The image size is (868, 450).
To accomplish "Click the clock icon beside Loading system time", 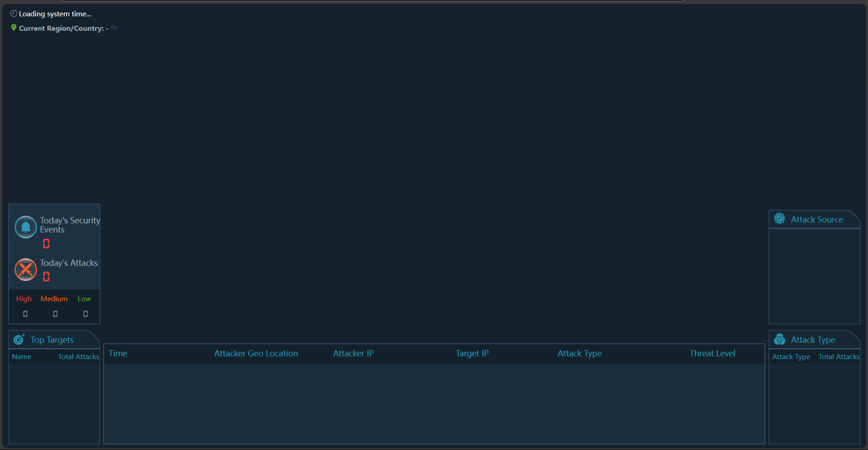I will [x=14, y=14].
